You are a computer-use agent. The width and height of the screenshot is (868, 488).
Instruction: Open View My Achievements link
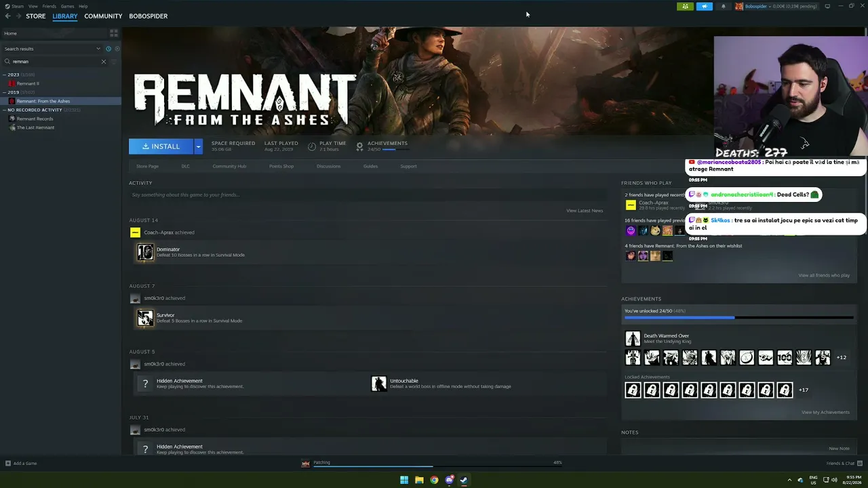tap(825, 412)
